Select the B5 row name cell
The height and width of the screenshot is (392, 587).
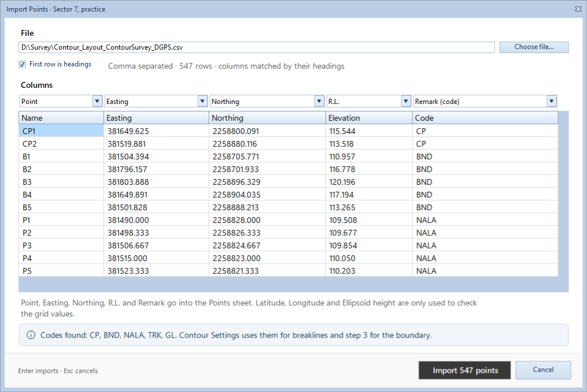(61, 207)
